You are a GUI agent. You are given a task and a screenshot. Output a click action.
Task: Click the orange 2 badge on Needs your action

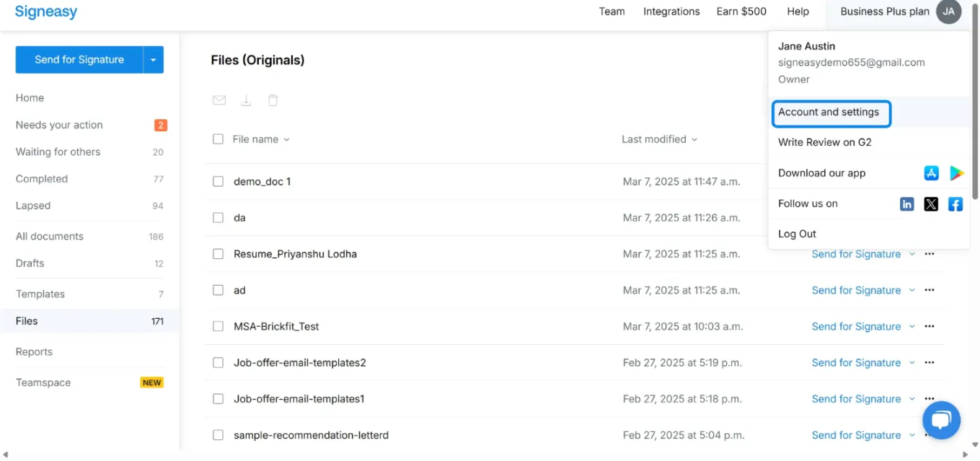tap(161, 125)
